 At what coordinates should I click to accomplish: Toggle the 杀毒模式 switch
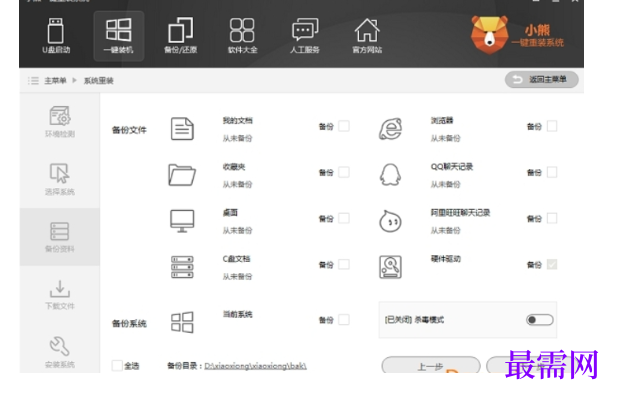(x=540, y=320)
